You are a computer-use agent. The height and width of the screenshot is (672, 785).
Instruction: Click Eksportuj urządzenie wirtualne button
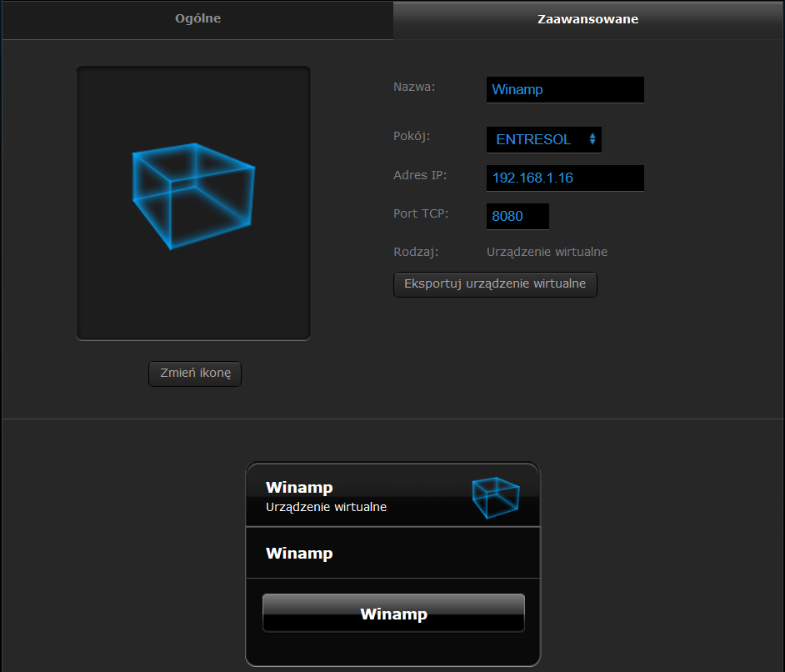[x=495, y=284]
